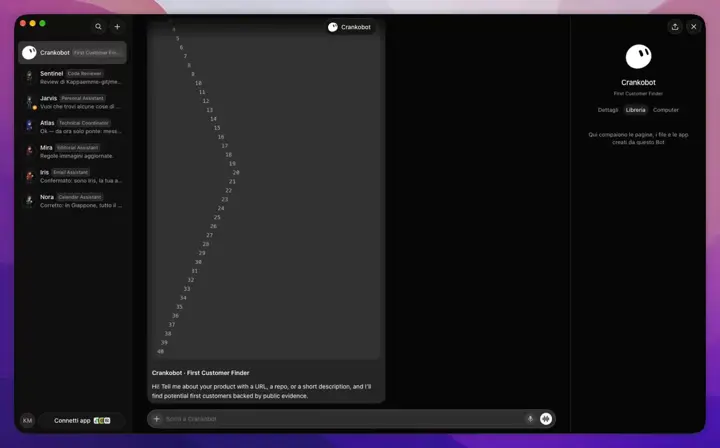Viewport: 720px width, 448px height.
Task: Click the large Crankobot avatar in right panel
Action: [x=638, y=57]
